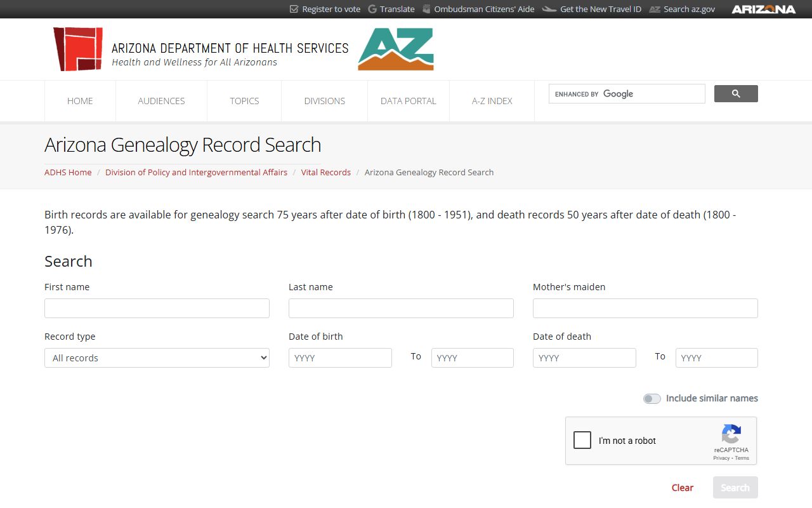Click the ADHS red square logo
The width and height of the screenshot is (812, 508).
pos(77,49)
